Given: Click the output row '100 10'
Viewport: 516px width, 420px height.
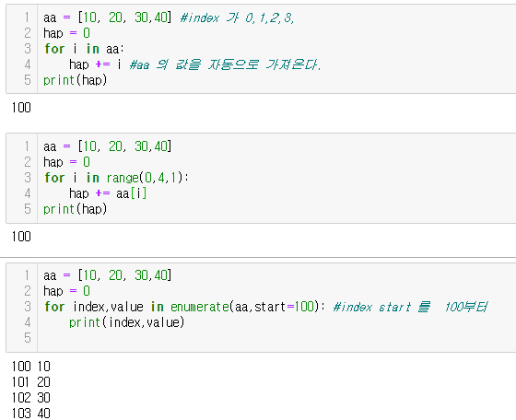Looking at the screenshot, I should [x=31, y=367].
